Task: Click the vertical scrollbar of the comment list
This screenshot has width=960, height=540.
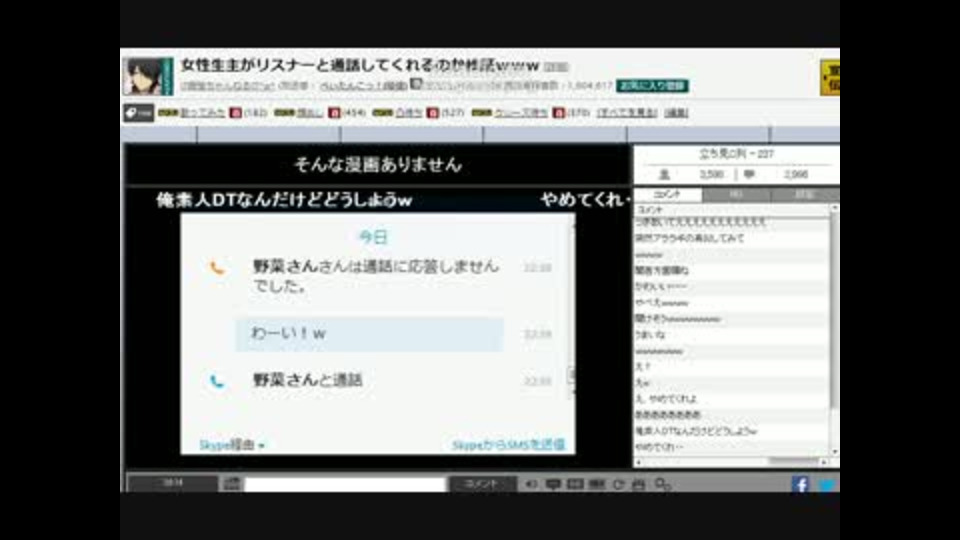Action: (834, 310)
